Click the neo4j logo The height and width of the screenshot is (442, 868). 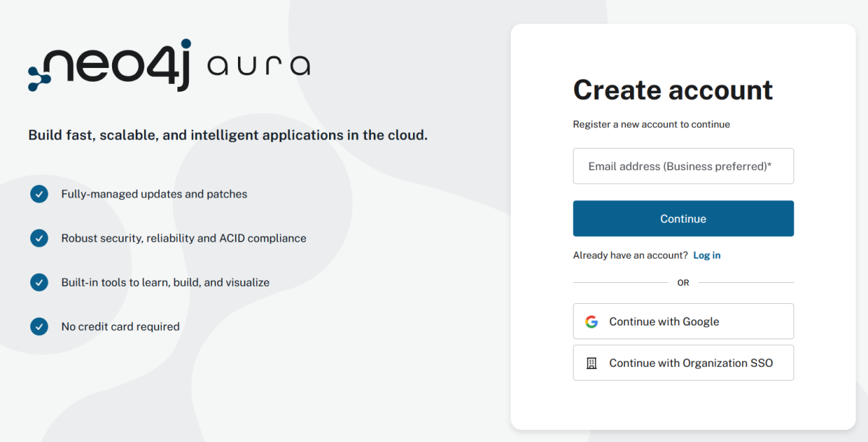click(109, 66)
